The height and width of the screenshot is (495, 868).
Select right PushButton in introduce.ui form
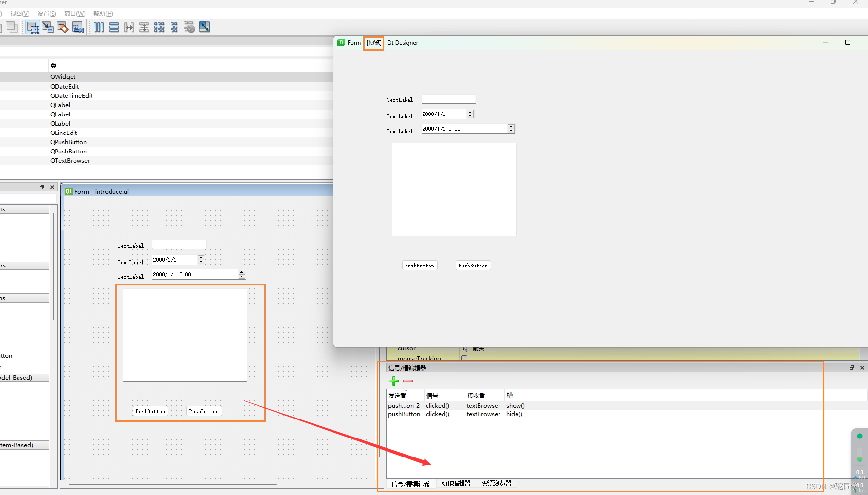204,411
